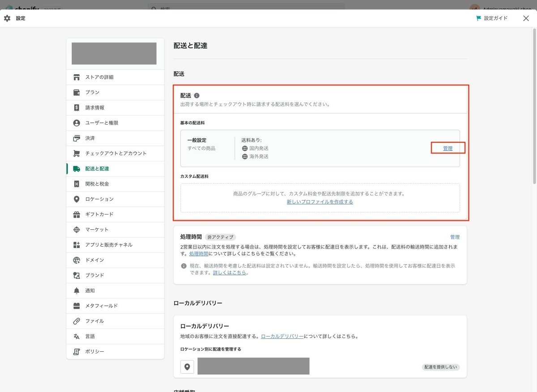This screenshot has height=392, width=537.
Task: Click the globe icon next to 海外発送
Action: tap(245, 156)
